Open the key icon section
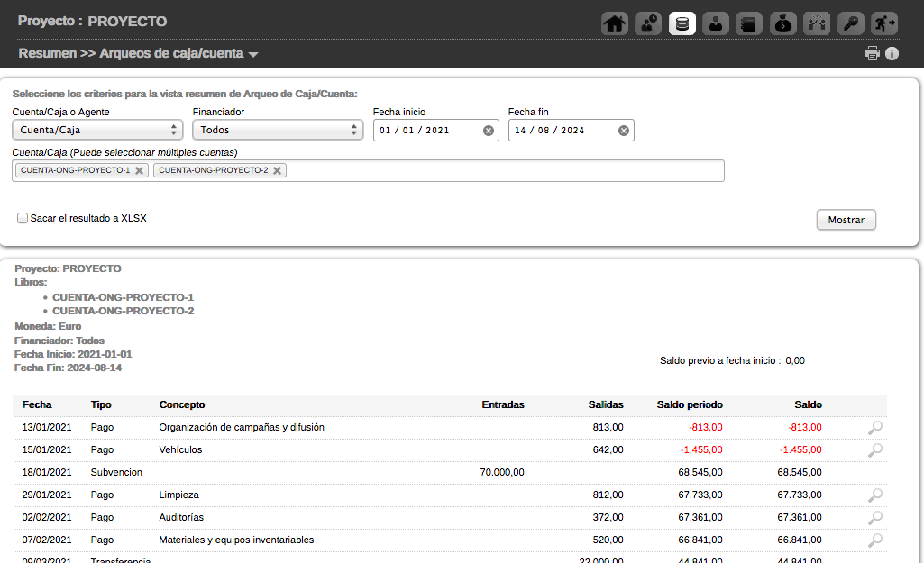Screen dimensions: 924x563 click(850, 23)
